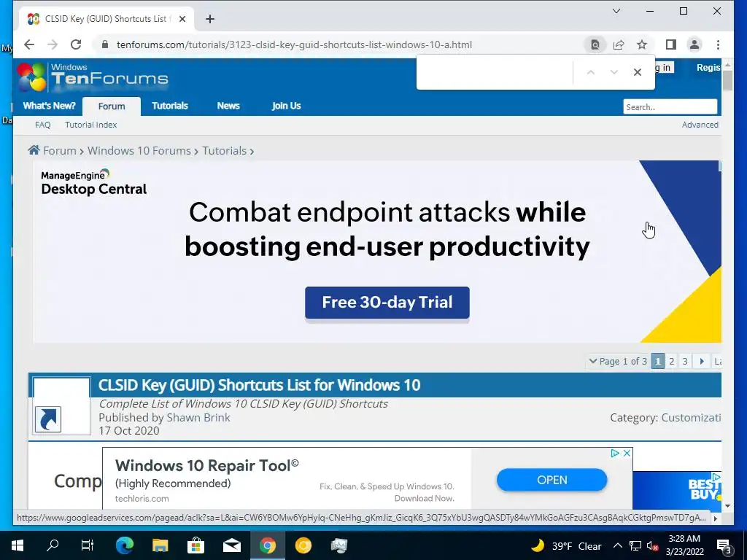Click the tutorial shortcut thumbnail
The image size is (747, 560).
tap(61, 406)
